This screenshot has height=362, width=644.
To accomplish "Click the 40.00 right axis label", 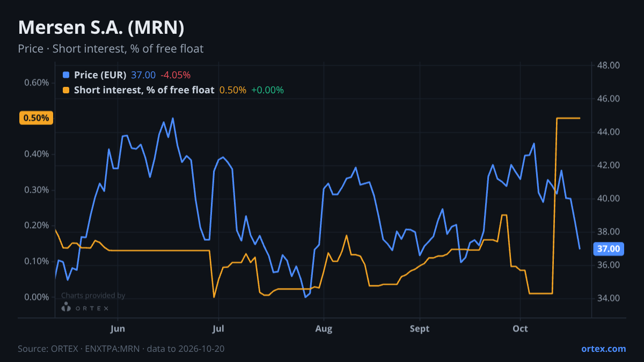I will pyautogui.click(x=609, y=198).
